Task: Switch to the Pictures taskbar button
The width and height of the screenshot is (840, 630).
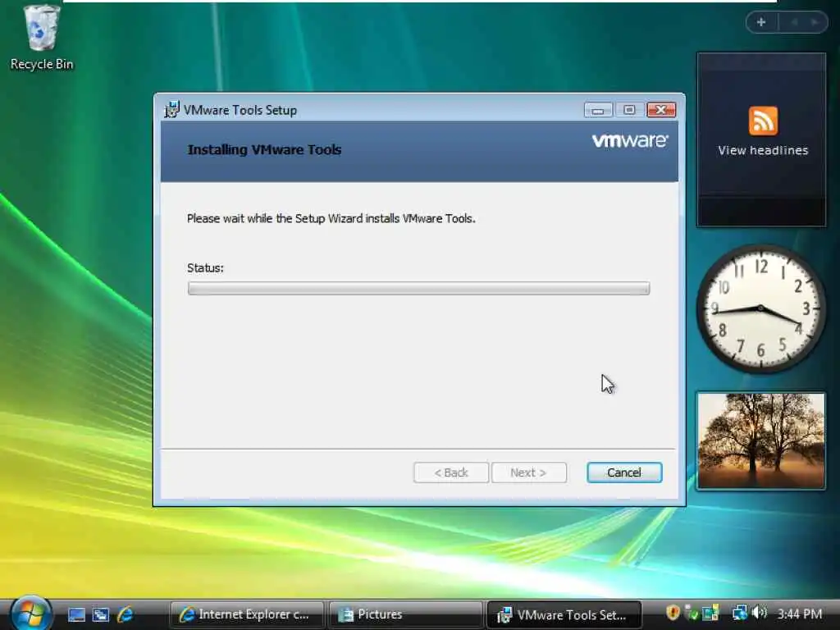Action: [x=405, y=614]
